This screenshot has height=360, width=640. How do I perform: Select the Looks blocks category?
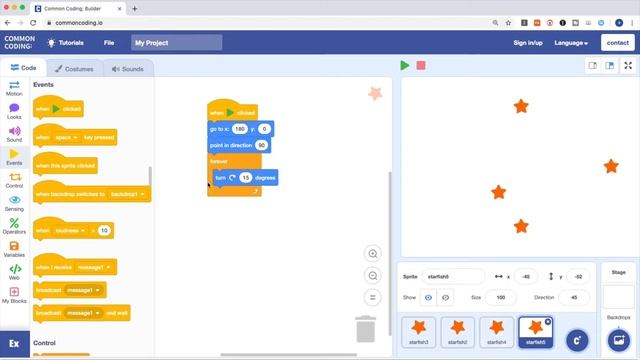pyautogui.click(x=14, y=111)
